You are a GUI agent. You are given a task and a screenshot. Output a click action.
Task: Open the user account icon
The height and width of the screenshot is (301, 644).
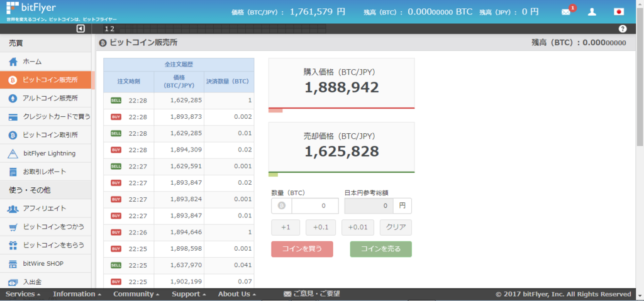592,12
